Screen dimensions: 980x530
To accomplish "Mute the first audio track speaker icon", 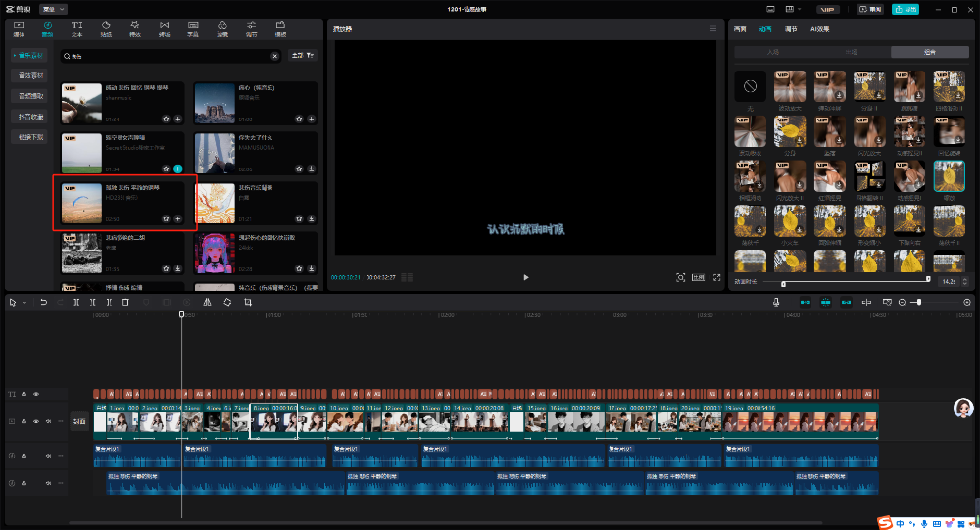I will click(48, 456).
